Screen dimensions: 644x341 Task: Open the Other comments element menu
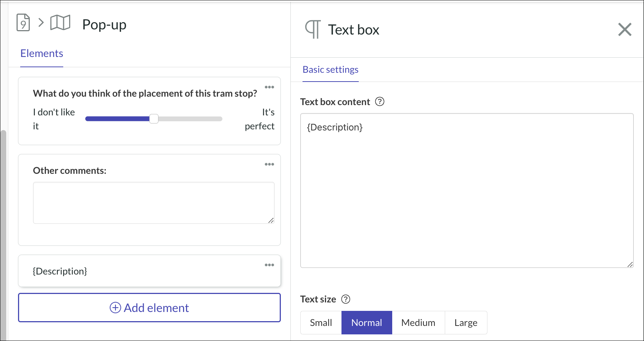pyautogui.click(x=269, y=164)
